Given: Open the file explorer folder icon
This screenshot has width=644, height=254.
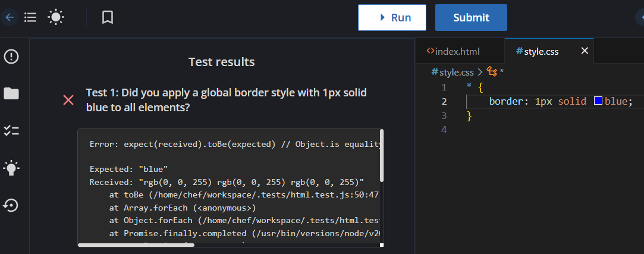Looking at the screenshot, I should [11, 94].
